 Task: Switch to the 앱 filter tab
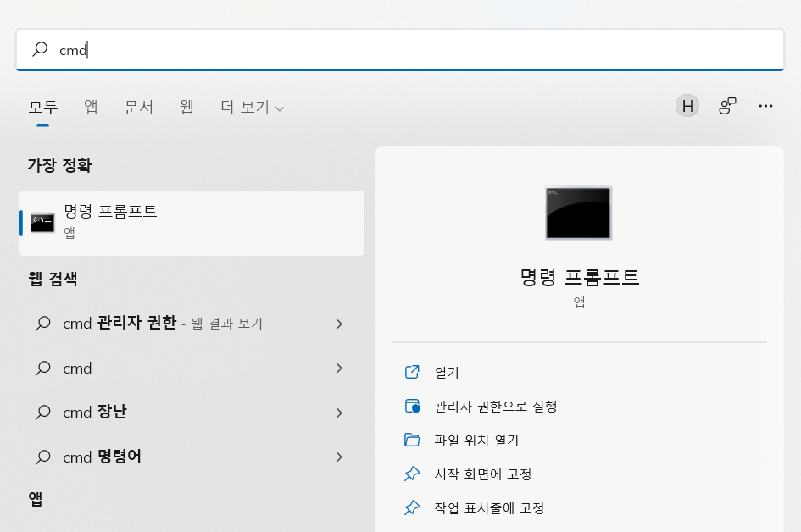click(91, 107)
